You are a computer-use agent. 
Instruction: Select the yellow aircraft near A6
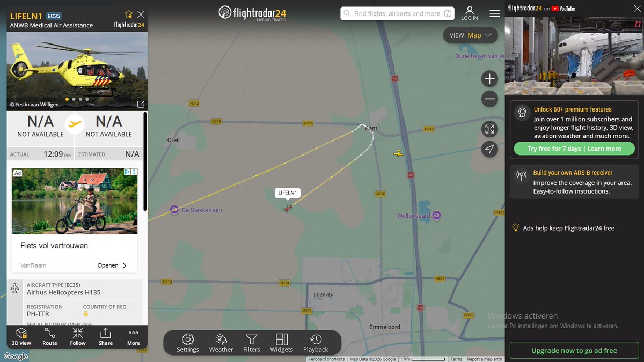pyautogui.click(x=398, y=153)
